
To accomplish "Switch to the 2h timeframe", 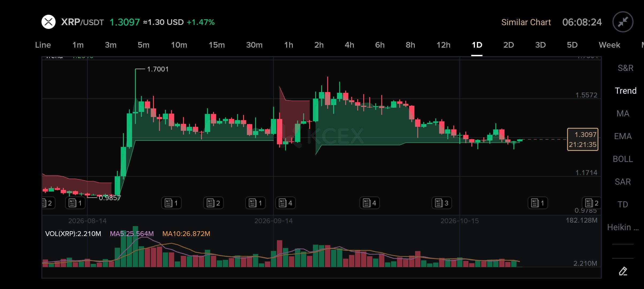I will 319,45.
